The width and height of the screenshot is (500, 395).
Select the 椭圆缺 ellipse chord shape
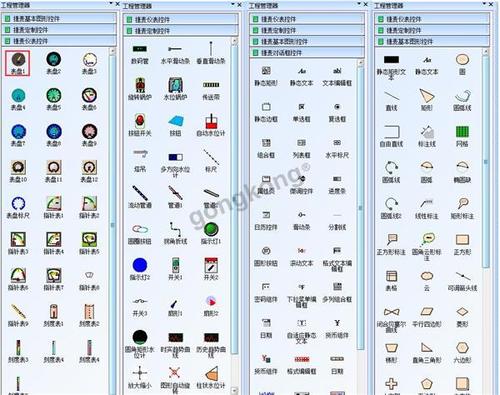point(462,173)
